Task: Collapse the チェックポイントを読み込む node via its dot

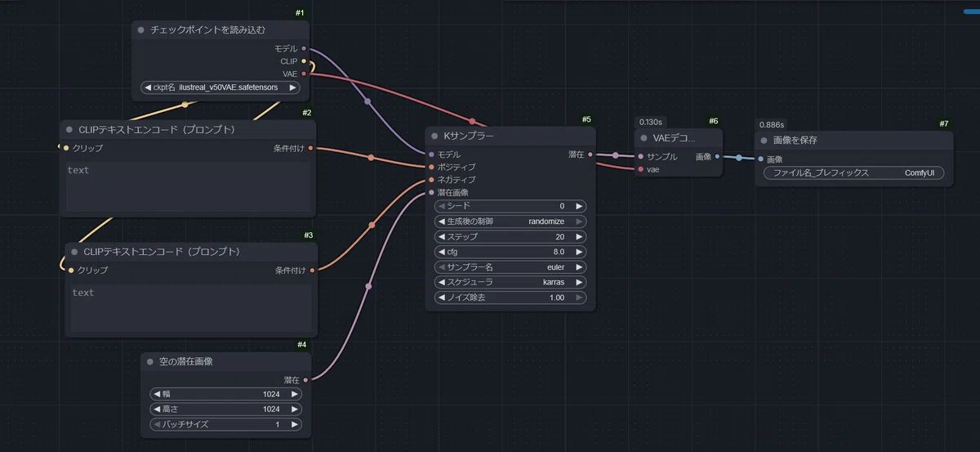Action: pos(141,30)
